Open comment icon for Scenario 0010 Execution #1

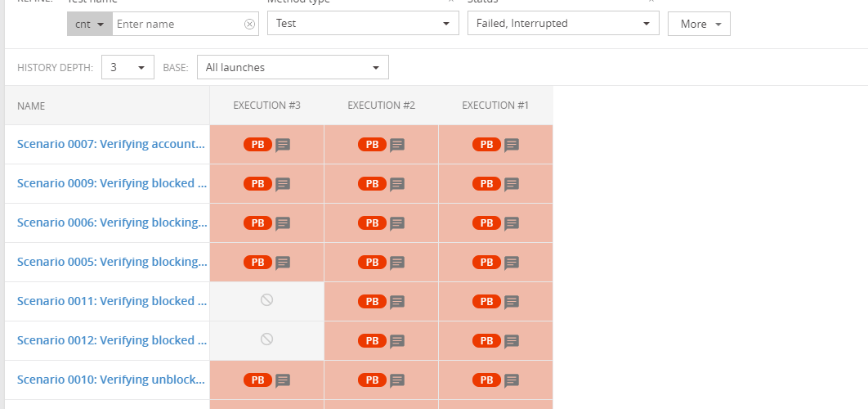512,381
